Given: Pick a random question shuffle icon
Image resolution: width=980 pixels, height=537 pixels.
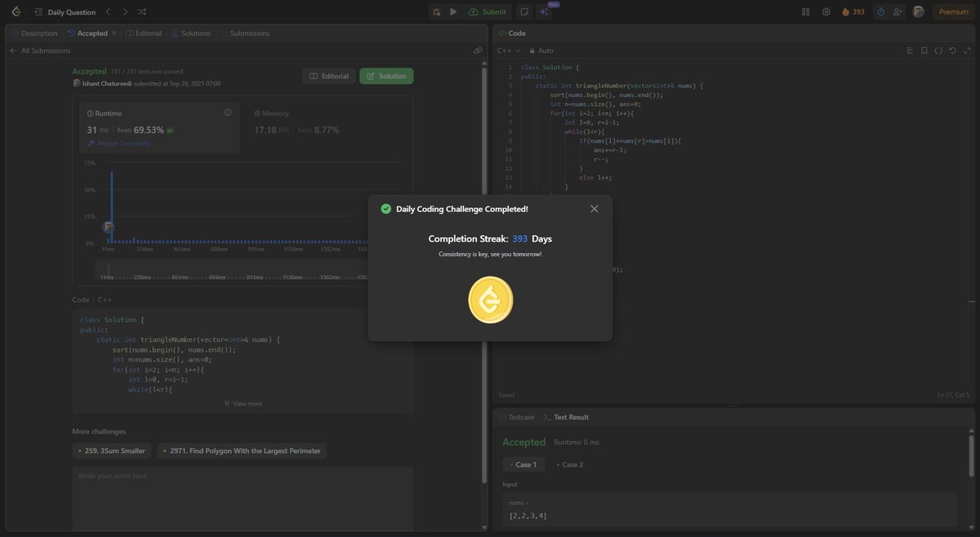Looking at the screenshot, I should coord(142,12).
